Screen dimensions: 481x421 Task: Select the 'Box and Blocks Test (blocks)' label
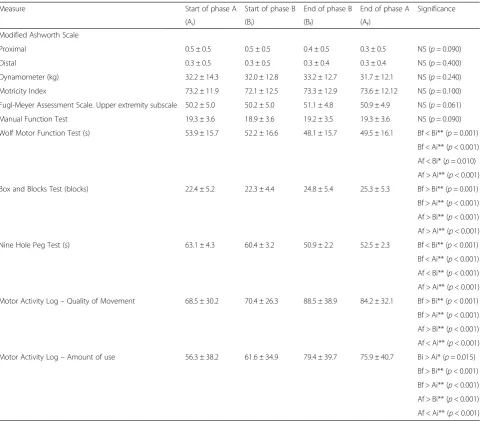[44, 189]
